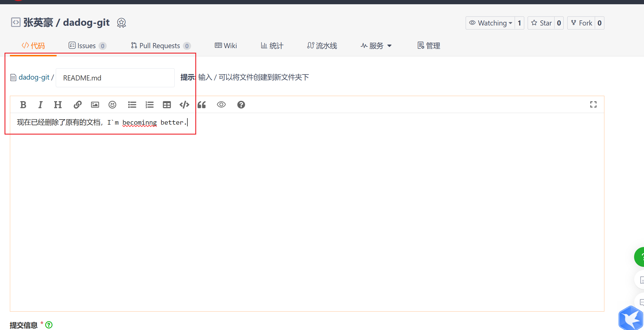Expand the 服务 dropdown menu

tap(376, 46)
